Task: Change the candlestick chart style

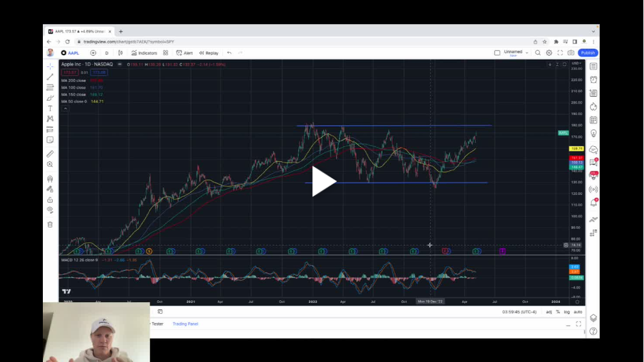Action: pyautogui.click(x=120, y=53)
